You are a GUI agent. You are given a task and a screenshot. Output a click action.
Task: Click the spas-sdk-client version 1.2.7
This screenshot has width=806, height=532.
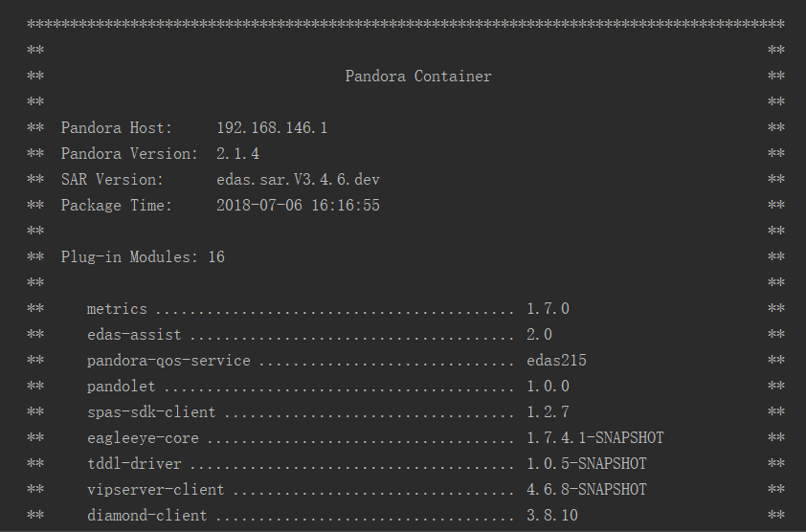coord(548,412)
